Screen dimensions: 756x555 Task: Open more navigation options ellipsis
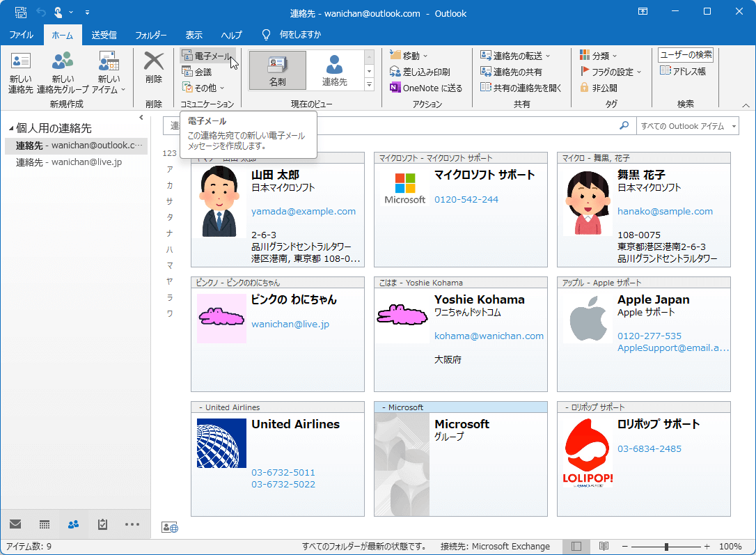point(132,524)
